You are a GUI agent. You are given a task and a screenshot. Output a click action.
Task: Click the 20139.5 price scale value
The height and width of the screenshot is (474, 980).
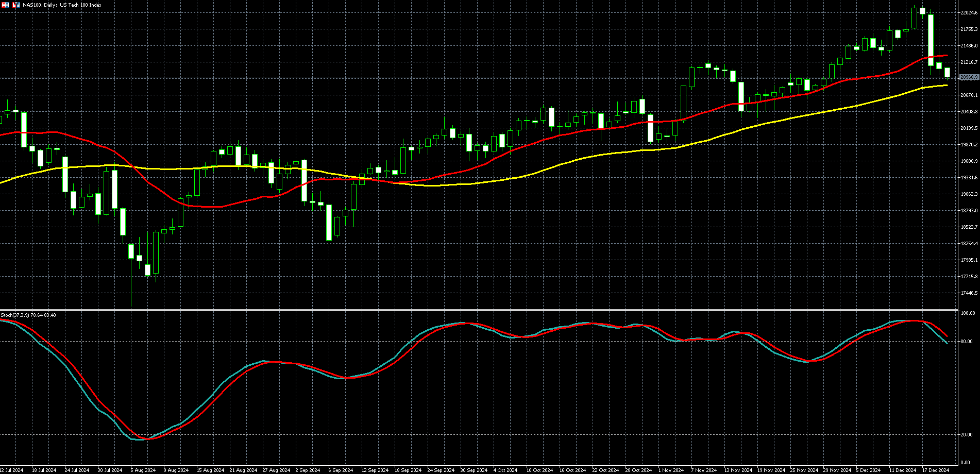tap(969, 128)
